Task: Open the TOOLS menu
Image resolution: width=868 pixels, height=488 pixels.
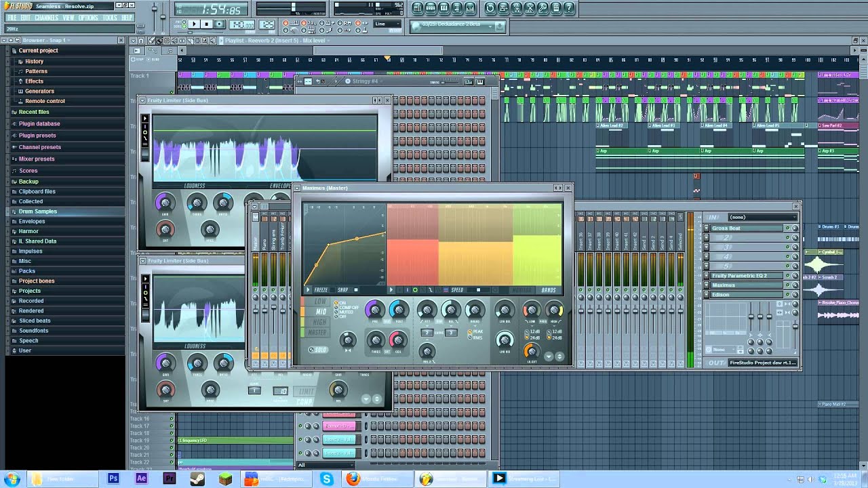Action: coord(110,18)
